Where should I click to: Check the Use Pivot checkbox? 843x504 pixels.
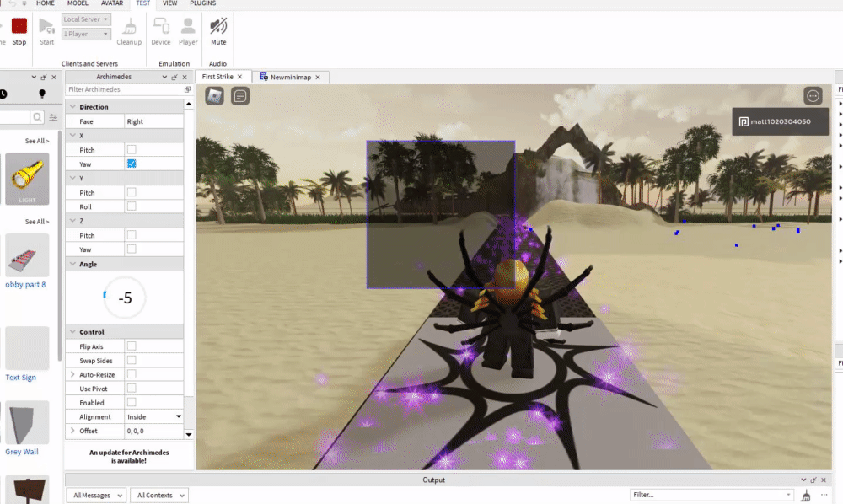click(132, 388)
